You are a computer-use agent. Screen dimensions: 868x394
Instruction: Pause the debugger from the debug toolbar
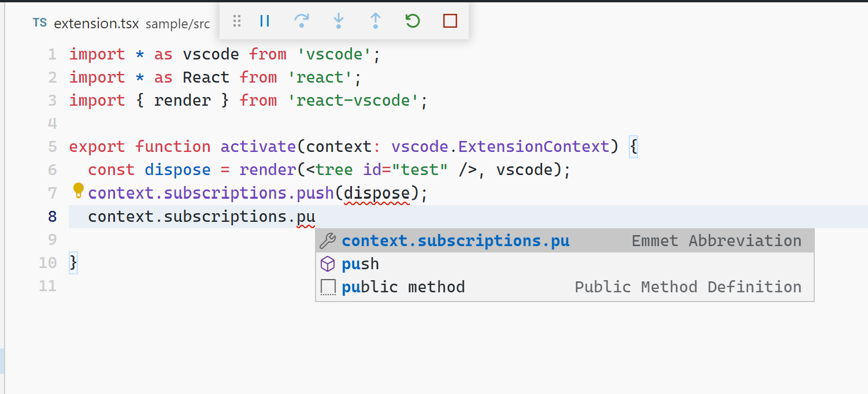(265, 21)
